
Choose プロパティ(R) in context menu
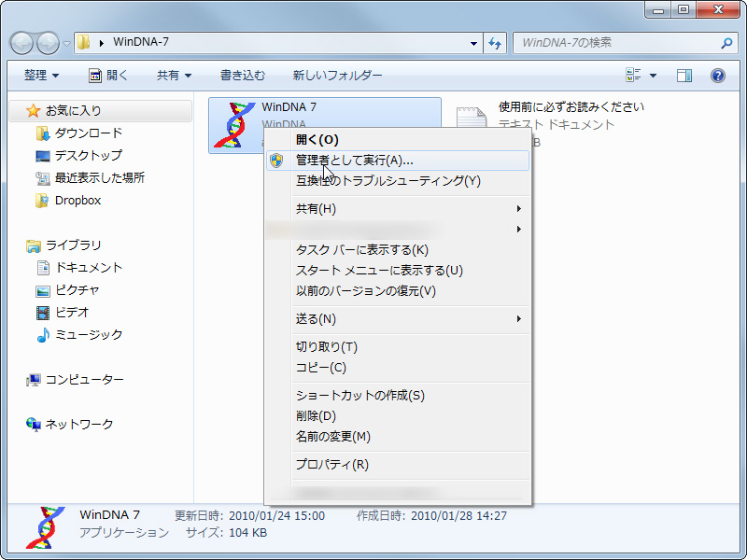pyautogui.click(x=398, y=464)
